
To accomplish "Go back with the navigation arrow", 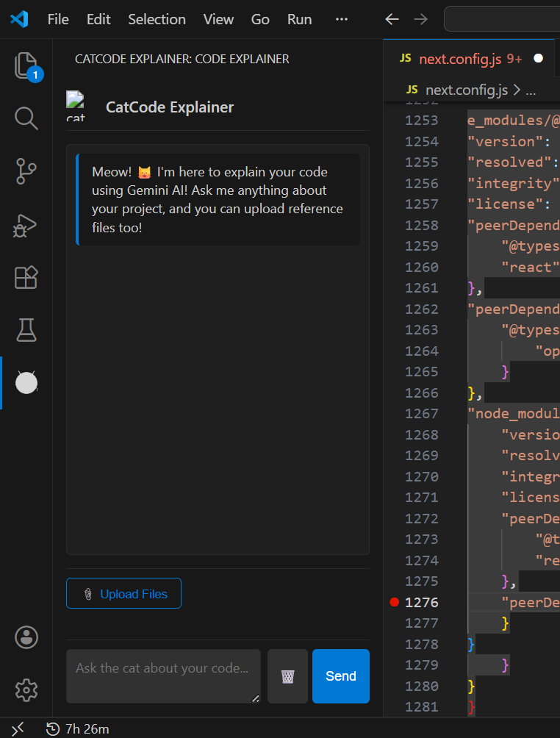I will tap(392, 19).
